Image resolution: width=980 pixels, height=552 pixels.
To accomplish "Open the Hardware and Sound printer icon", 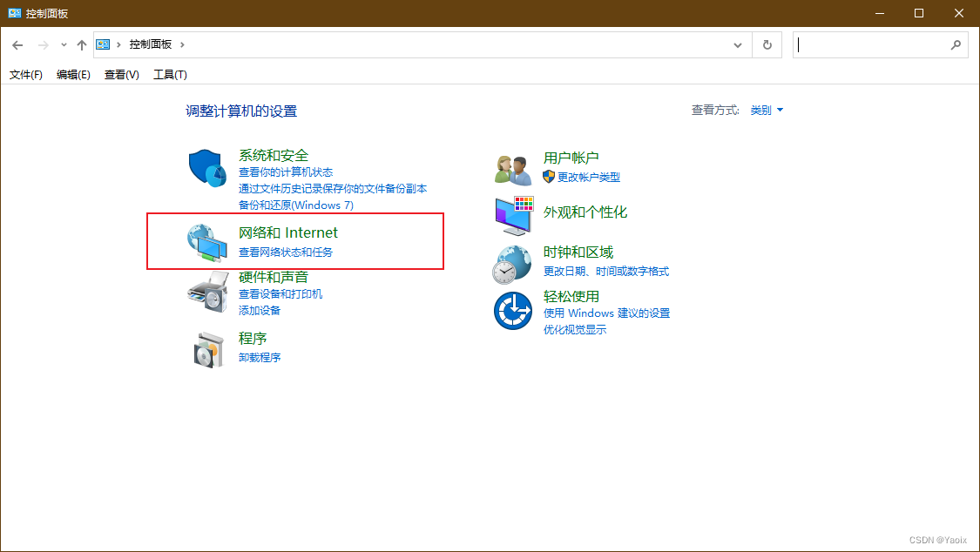I will pos(207,291).
